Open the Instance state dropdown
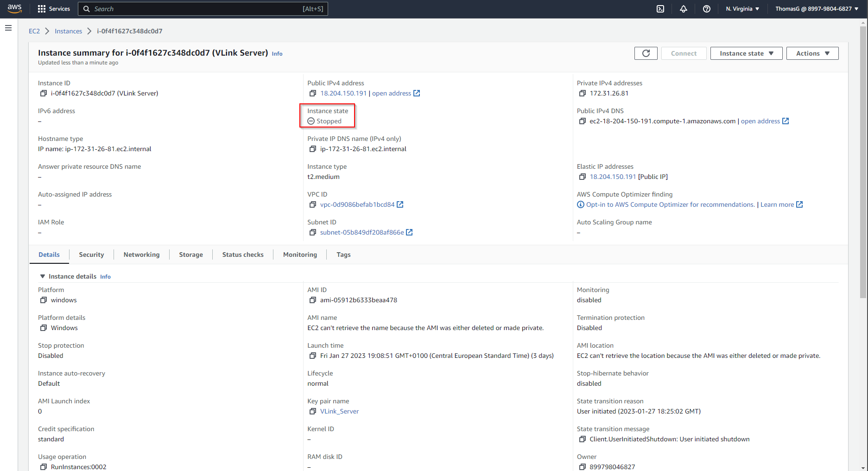868x471 pixels. (746, 53)
